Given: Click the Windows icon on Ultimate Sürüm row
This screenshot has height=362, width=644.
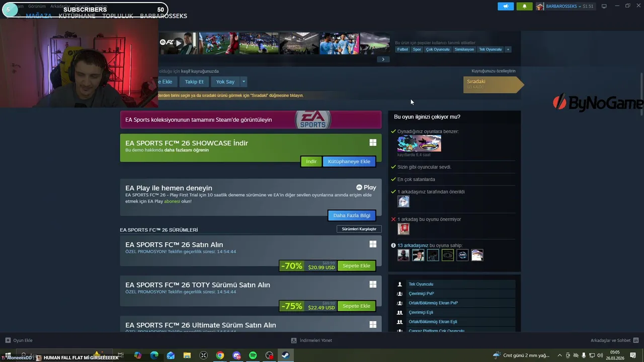Looking at the screenshot, I should click(x=373, y=324).
